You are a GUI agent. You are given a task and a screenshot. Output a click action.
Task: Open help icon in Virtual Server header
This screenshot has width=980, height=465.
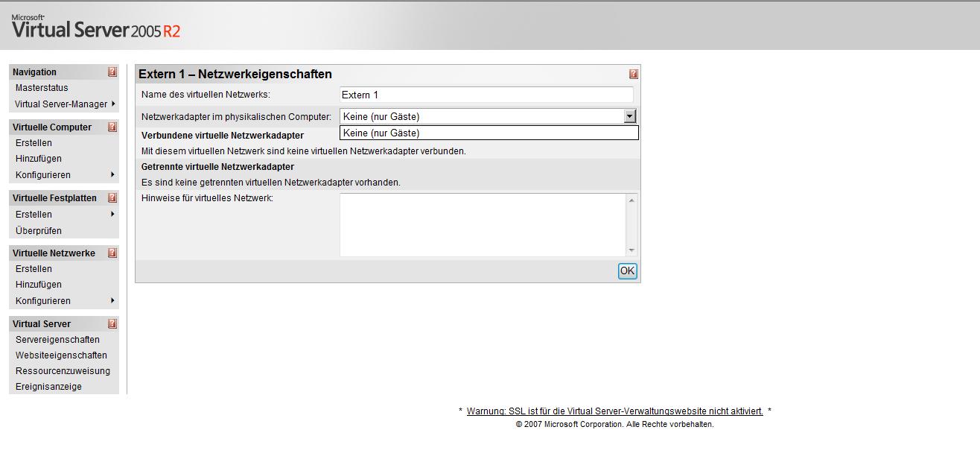[112, 324]
